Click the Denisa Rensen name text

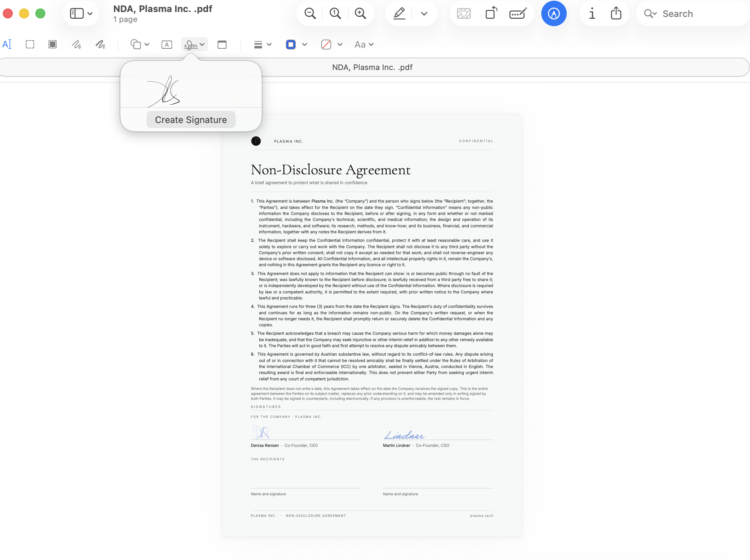coord(265,445)
